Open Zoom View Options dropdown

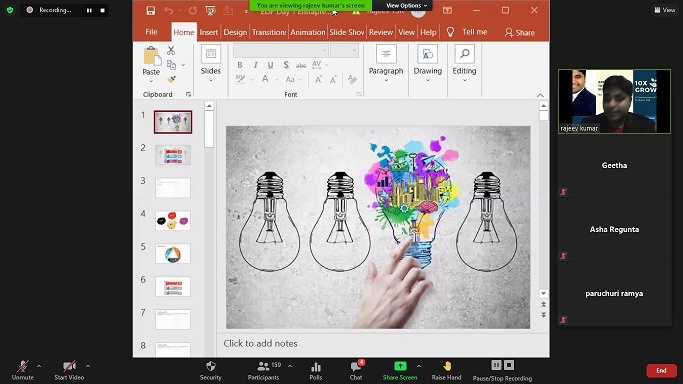pyautogui.click(x=406, y=6)
